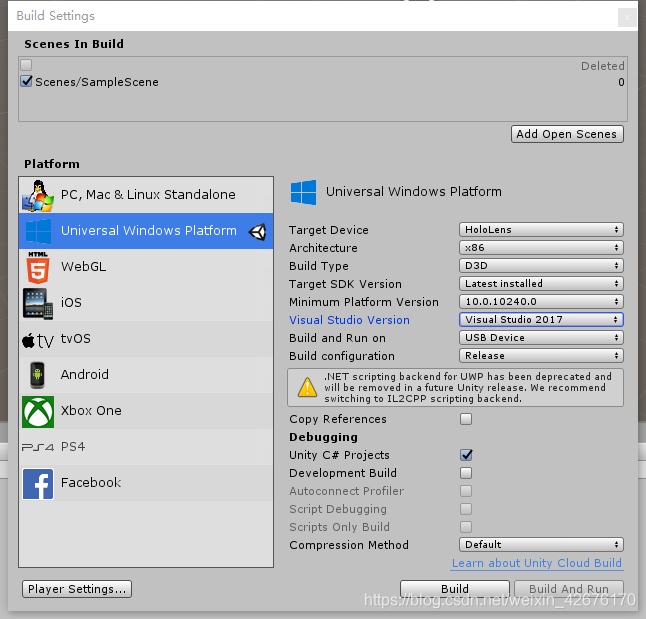Image resolution: width=646 pixels, height=619 pixels.
Task: Enable the Development Build checkbox
Action: tap(466, 473)
